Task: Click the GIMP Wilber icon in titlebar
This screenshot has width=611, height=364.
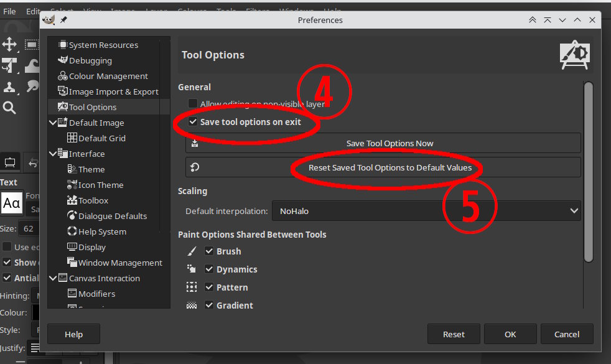Action: pyautogui.click(x=49, y=20)
